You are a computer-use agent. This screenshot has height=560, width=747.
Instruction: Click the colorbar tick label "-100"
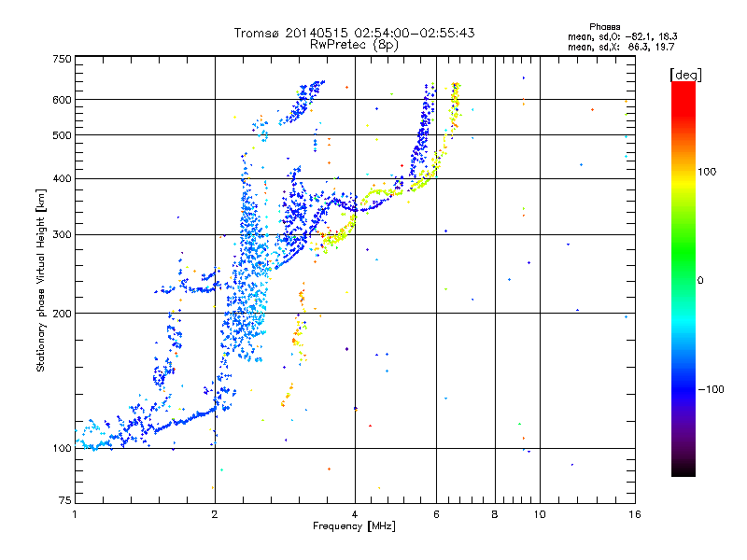(711, 389)
